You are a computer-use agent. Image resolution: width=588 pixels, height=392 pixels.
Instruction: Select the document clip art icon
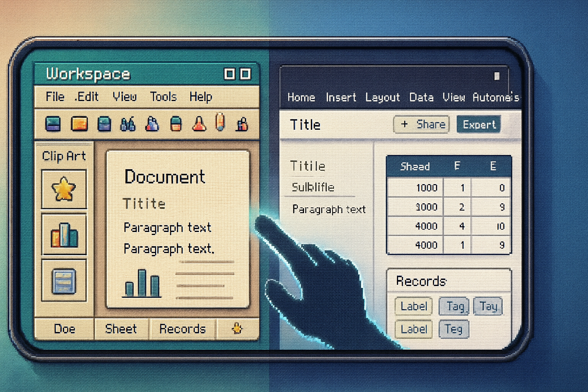click(x=64, y=281)
